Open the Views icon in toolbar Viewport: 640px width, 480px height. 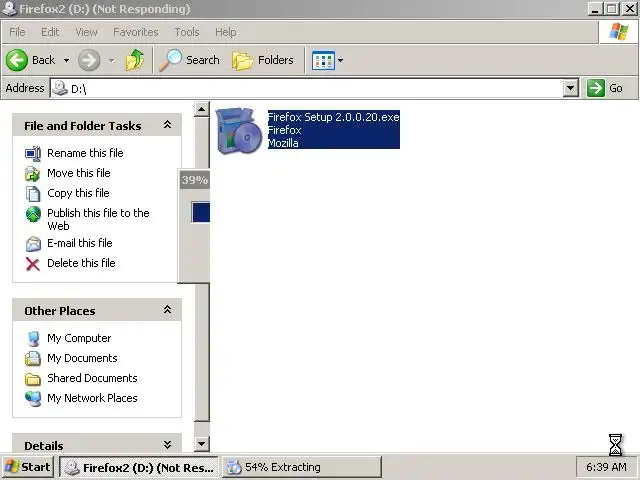point(323,60)
